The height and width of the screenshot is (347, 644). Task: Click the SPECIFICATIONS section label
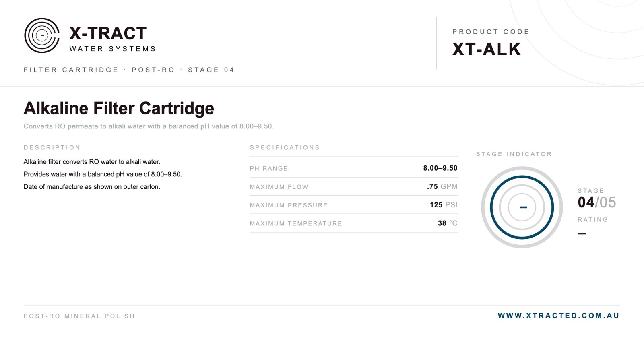coord(285,148)
